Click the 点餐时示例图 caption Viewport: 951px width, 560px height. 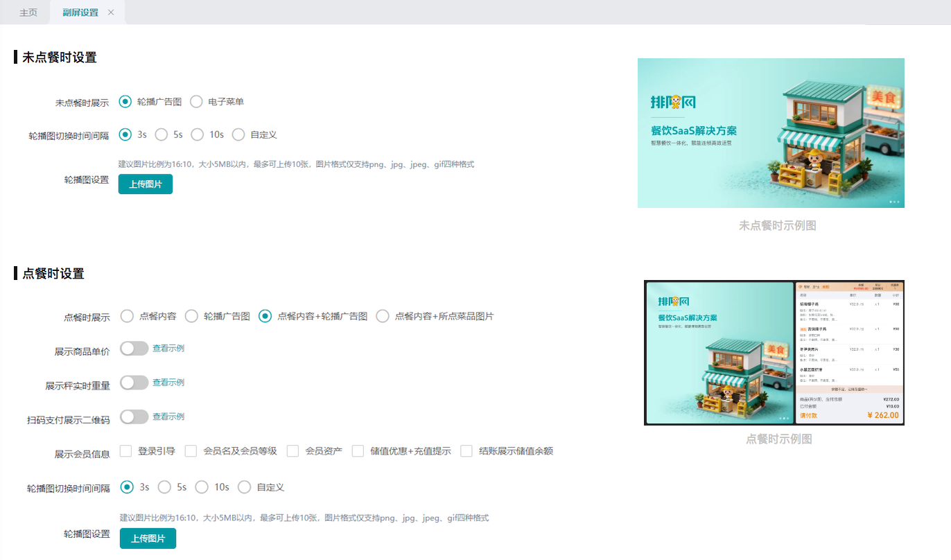pyautogui.click(x=779, y=439)
